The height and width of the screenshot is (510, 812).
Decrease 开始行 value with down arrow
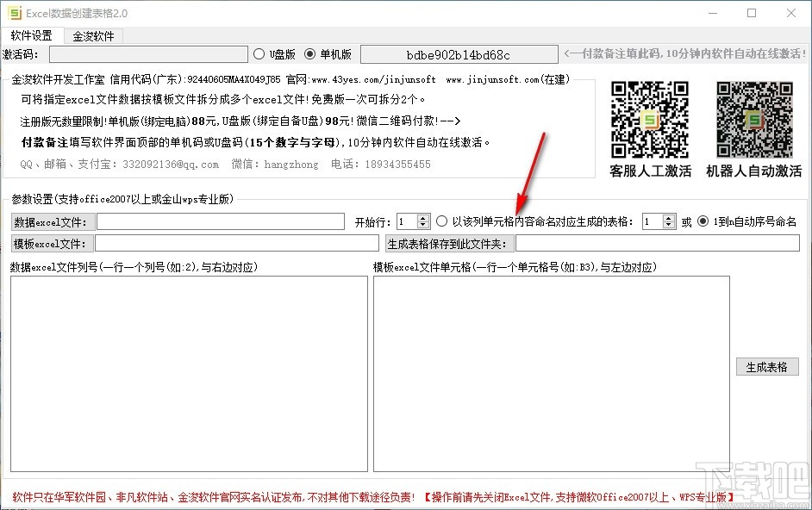423,224
